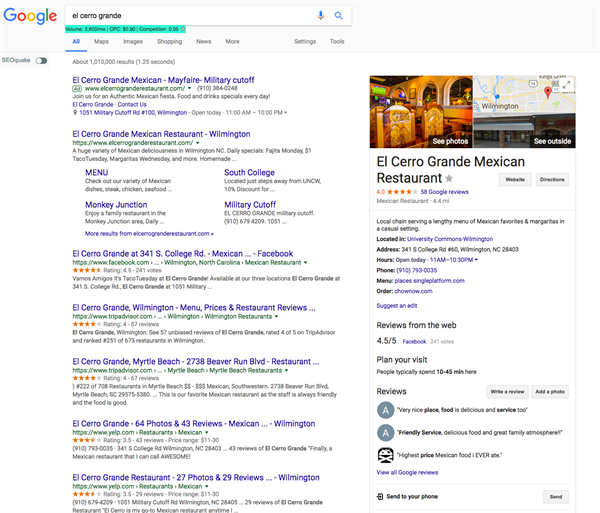Click the microphone voice search icon
Viewport: 600px width, 513px height.
pyautogui.click(x=321, y=15)
